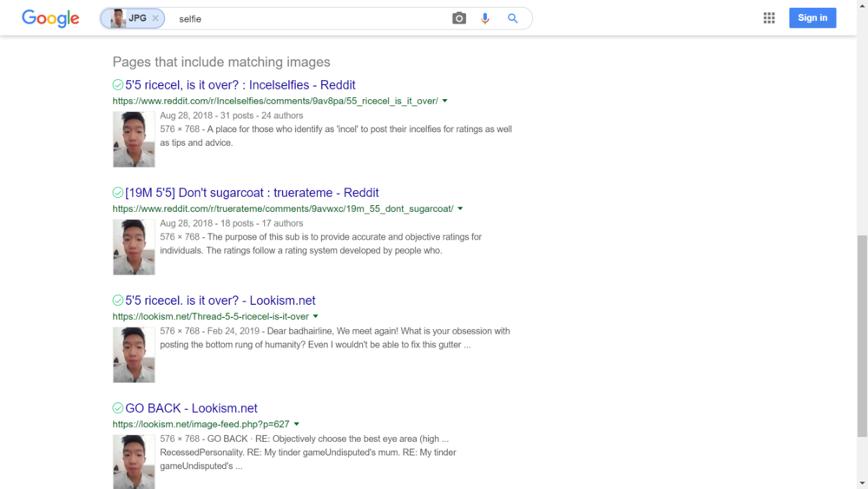Open the Google apps grid

coord(769,18)
